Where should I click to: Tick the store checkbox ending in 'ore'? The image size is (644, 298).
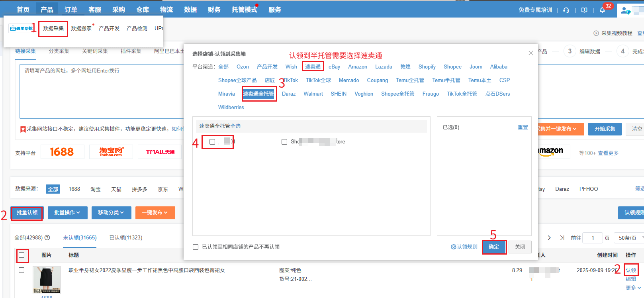[x=284, y=142]
